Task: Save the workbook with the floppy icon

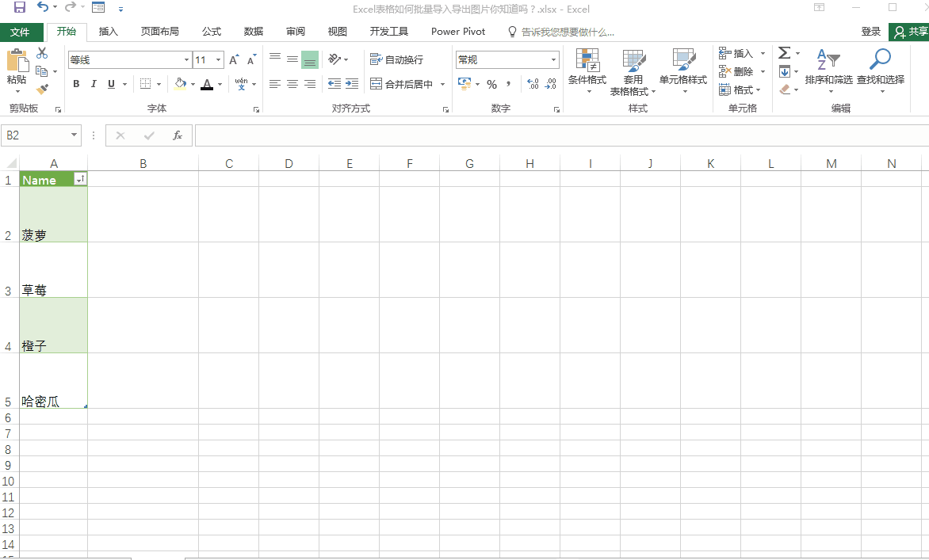Action: [x=20, y=8]
